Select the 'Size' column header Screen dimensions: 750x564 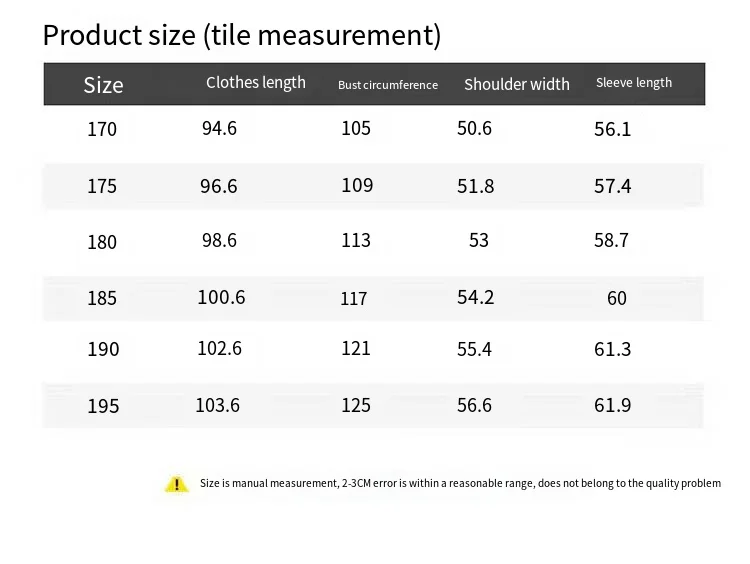coord(103,85)
